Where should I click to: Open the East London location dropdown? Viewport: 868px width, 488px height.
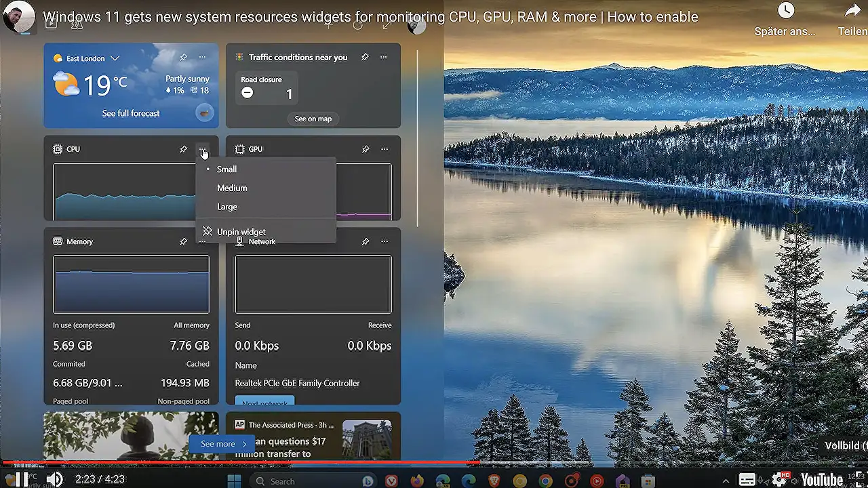tap(114, 58)
